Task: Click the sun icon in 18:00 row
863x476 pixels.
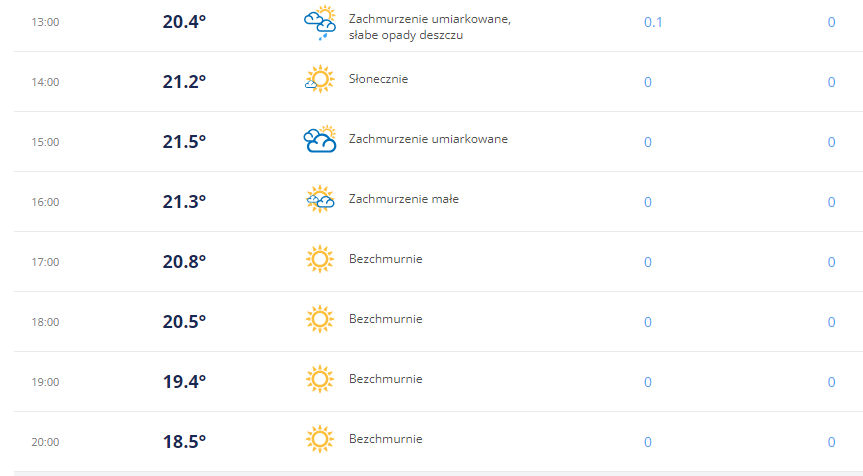Action: coord(320,319)
